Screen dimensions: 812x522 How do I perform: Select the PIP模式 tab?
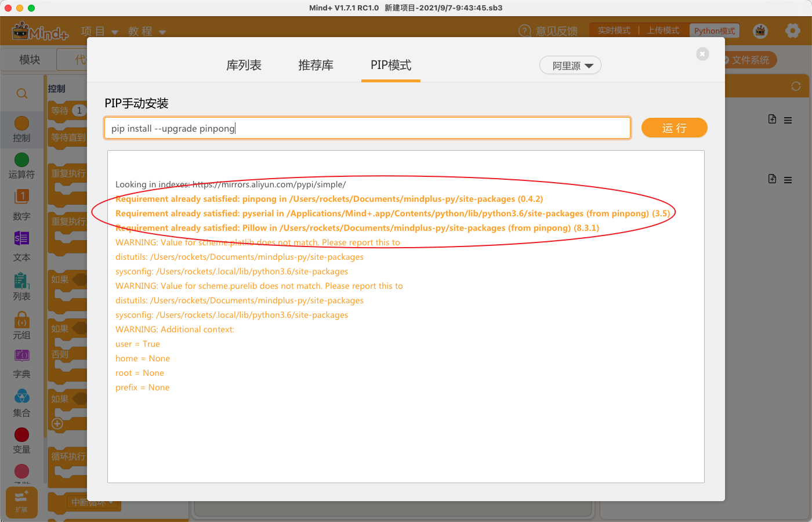(x=391, y=66)
